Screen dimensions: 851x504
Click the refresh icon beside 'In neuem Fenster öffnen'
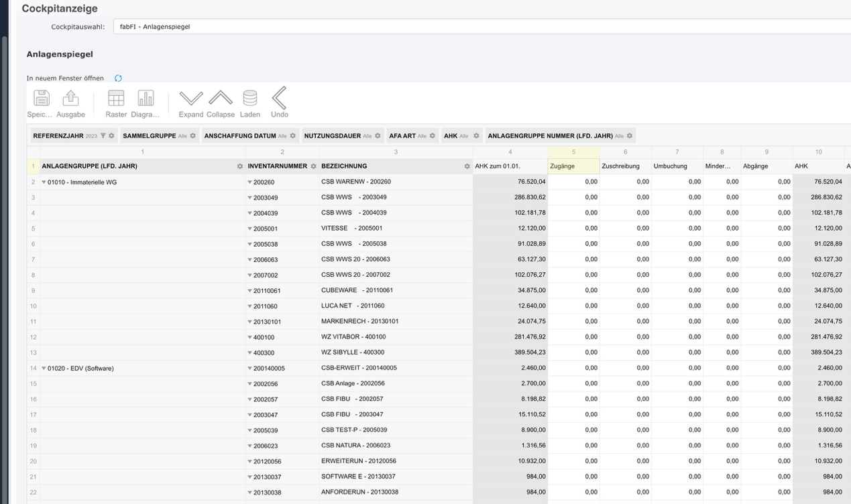[118, 78]
